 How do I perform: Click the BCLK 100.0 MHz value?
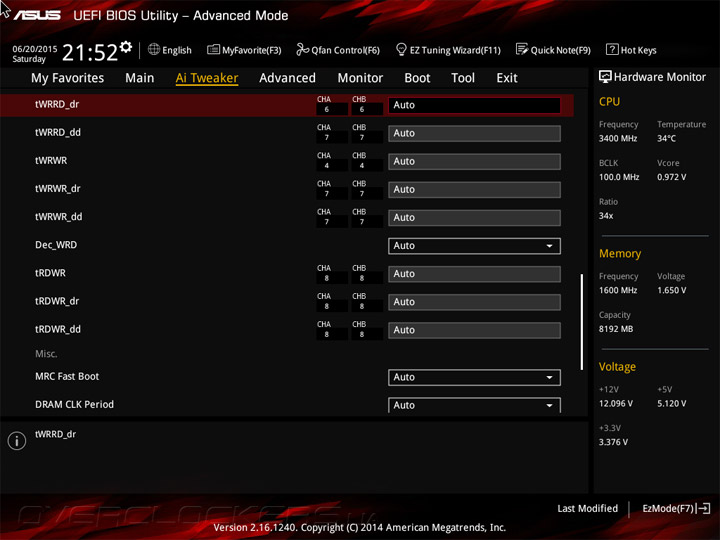coord(619,177)
